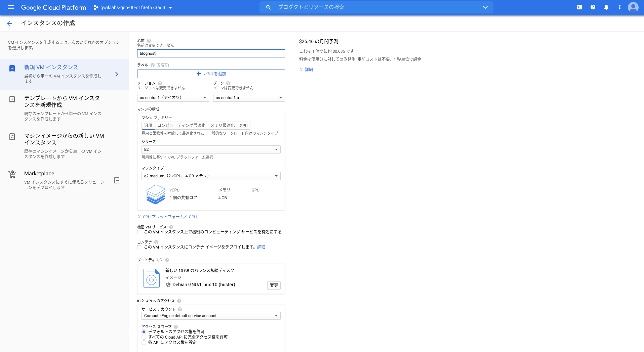Activate Cloud Shell terminal icon

tap(579, 7)
